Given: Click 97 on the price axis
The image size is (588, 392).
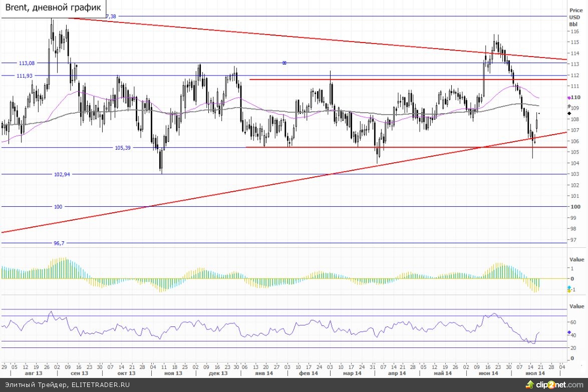Looking at the screenshot, I should click(x=573, y=240).
